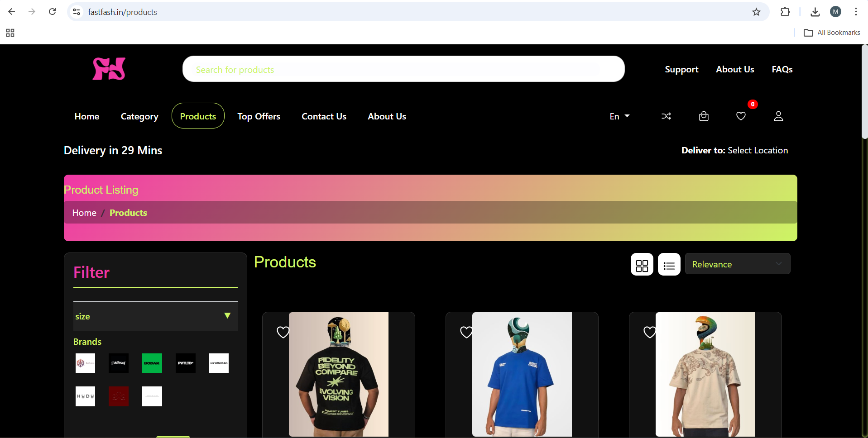The width and height of the screenshot is (868, 438).
Task: Toggle wishlist heart on the blue t-shirt
Action: click(466, 332)
